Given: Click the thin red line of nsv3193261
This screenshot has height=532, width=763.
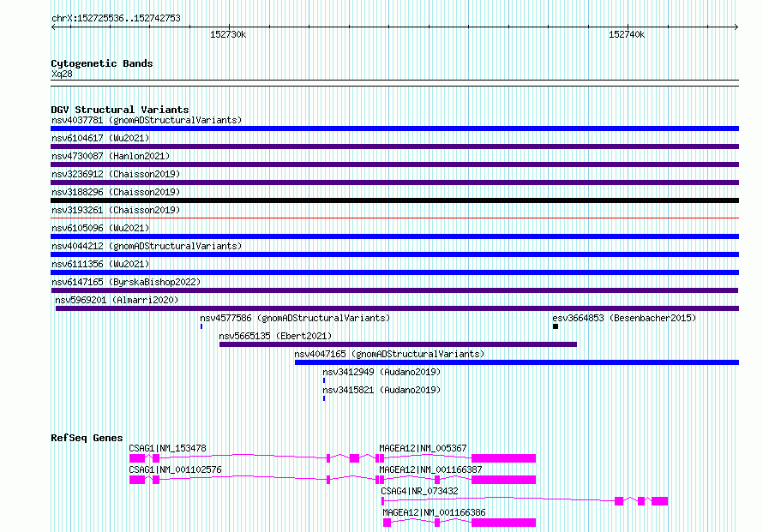Looking at the screenshot, I should pos(394,218).
